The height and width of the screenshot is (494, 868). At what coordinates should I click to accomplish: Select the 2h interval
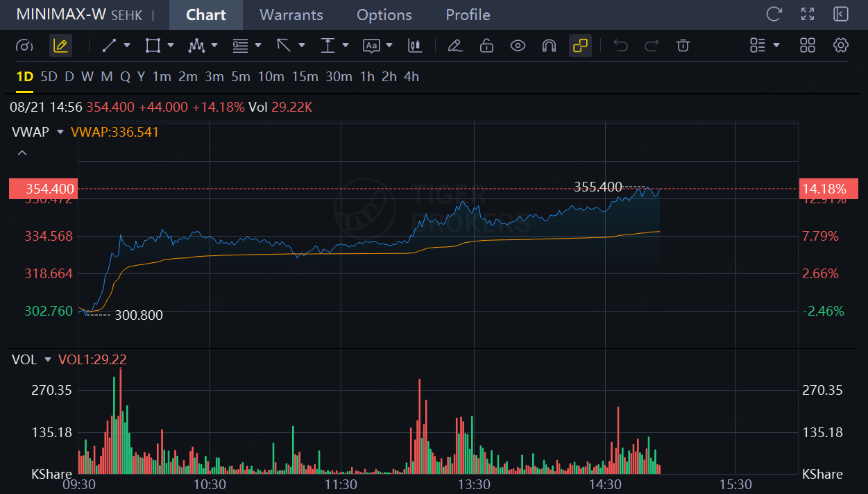(389, 77)
